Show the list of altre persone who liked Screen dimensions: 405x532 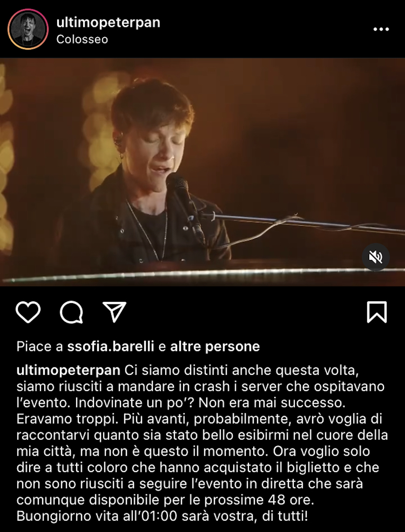(x=215, y=346)
